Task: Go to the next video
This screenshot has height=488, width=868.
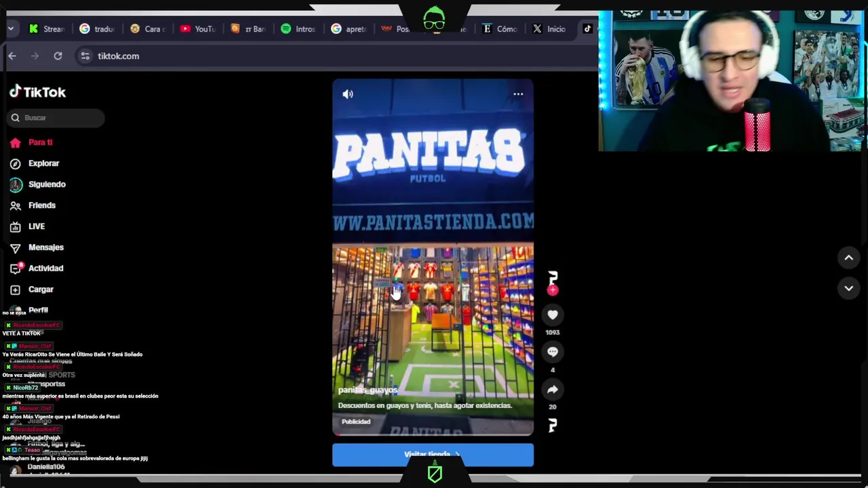Action: [848, 288]
